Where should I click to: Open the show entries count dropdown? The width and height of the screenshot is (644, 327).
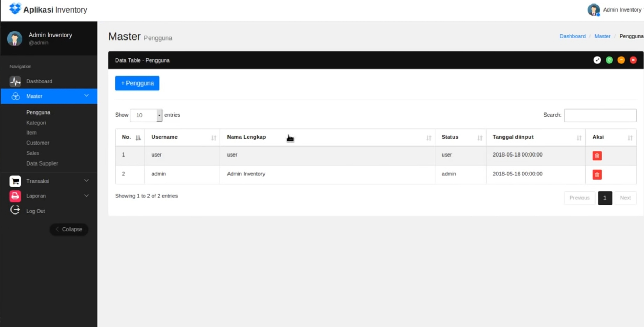[x=146, y=115]
